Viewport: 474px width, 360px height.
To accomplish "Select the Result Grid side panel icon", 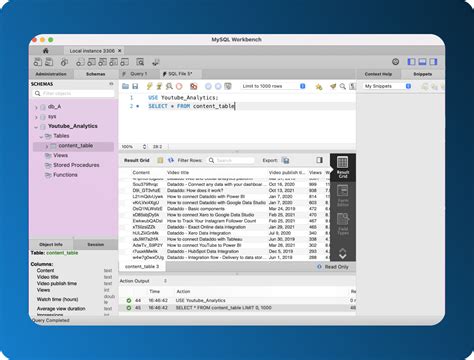I will [343, 167].
